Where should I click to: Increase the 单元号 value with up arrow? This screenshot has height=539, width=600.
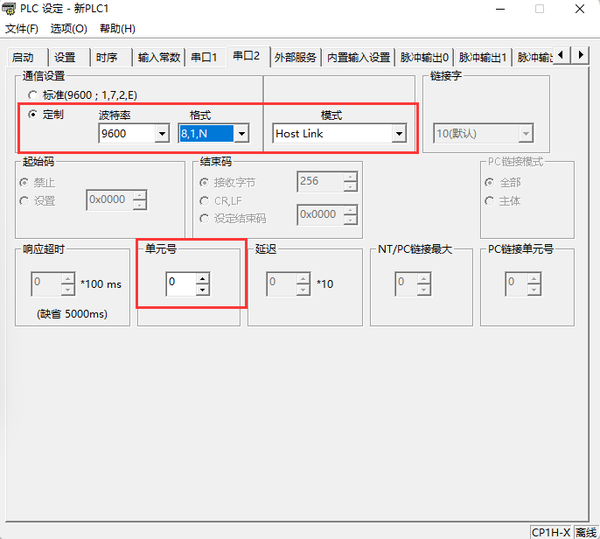point(202,278)
